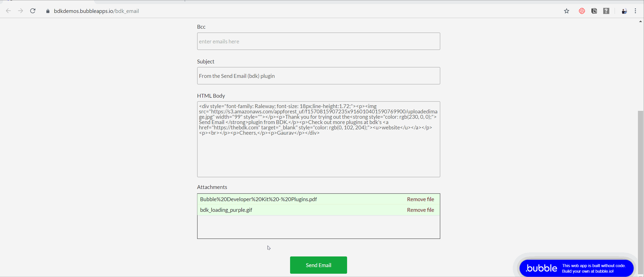Click the browser forward arrow
Viewport: 644px width, 277px height.
(x=21, y=11)
